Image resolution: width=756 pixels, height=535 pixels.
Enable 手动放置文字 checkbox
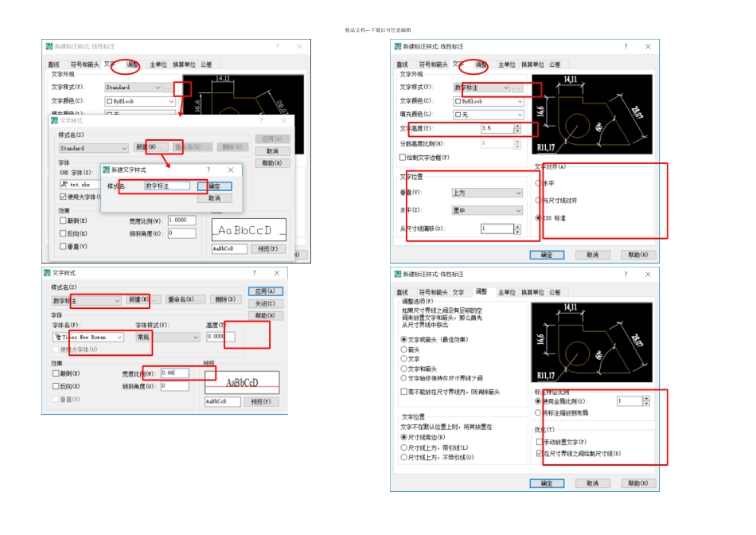click(x=540, y=441)
